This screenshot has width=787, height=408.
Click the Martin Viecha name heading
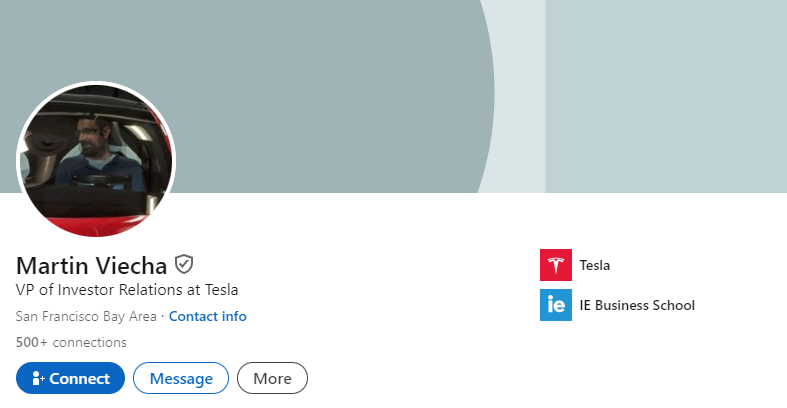(x=92, y=265)
